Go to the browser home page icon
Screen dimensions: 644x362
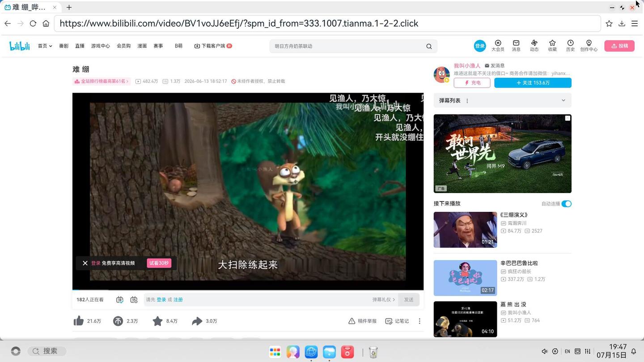[46, 23]
